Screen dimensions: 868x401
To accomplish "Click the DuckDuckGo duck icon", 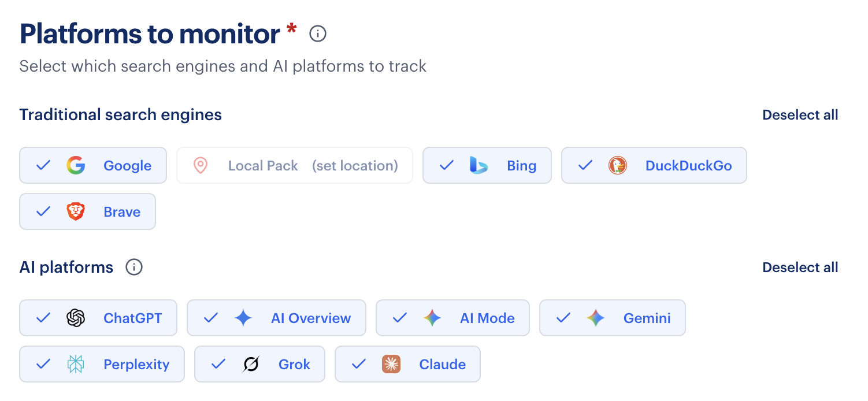I will (x=619, y=165).
